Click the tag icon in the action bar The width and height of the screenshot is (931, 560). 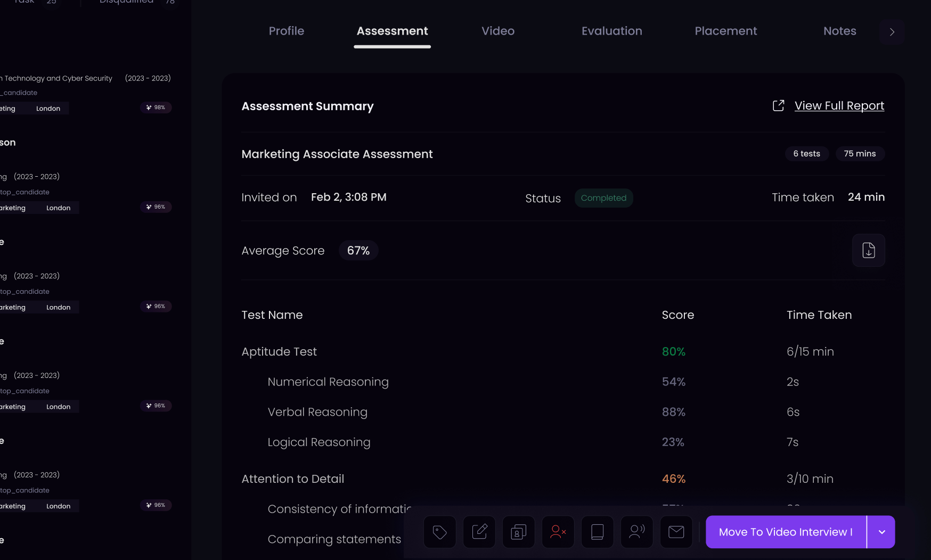[x=439, y=532]
